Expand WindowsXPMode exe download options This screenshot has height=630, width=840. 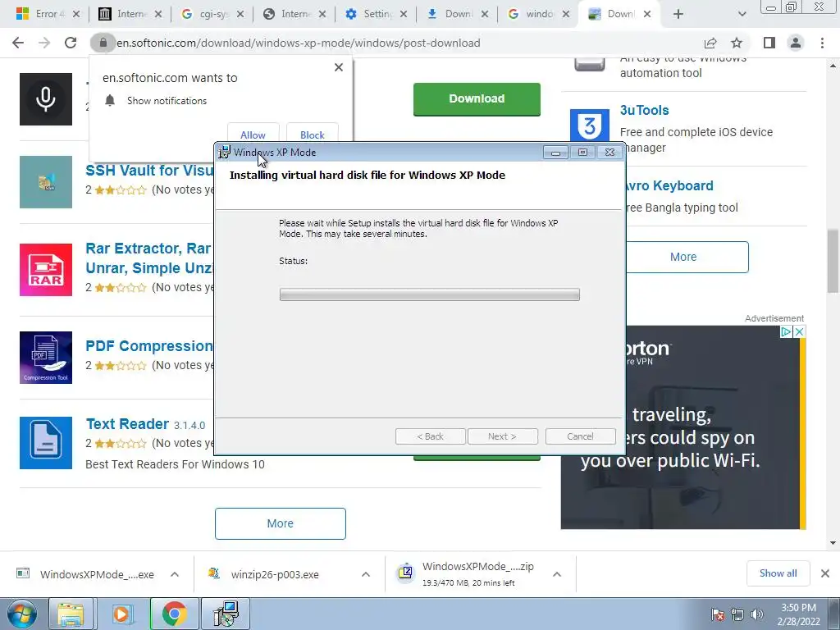pyautogui.click(x=175, y=574)
